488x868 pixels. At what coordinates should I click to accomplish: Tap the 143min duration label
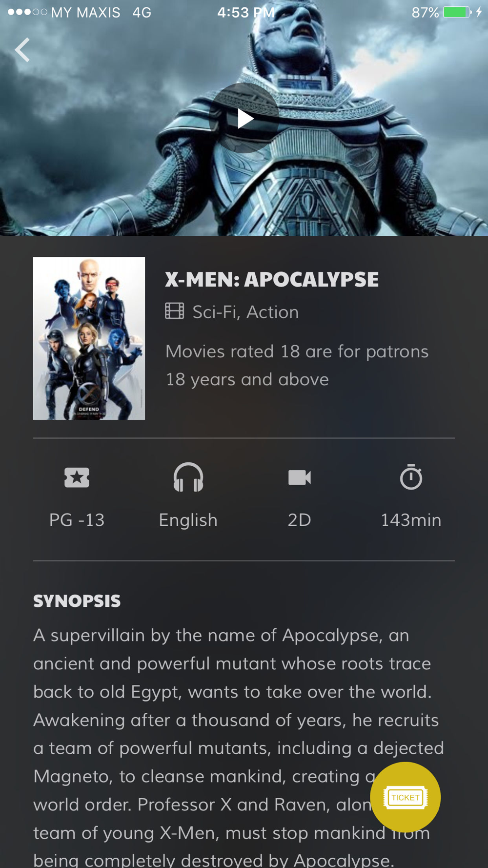click(x=411, y=520)
